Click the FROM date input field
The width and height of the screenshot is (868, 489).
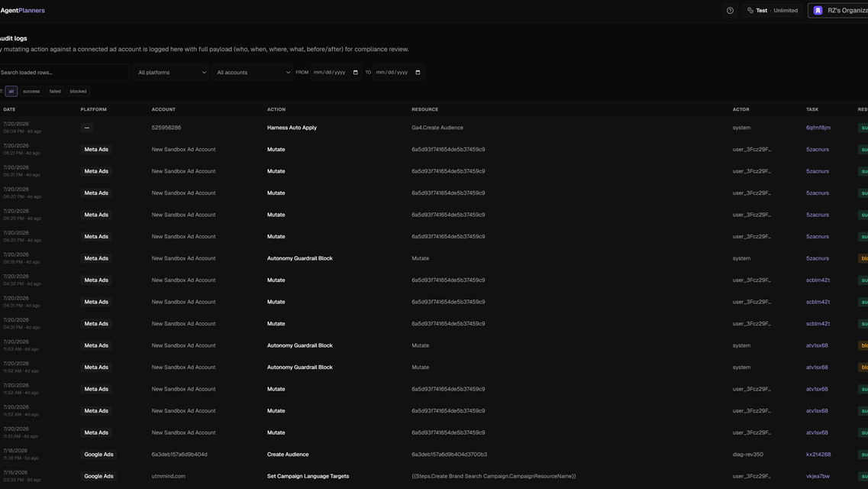(x=336, y=73)
